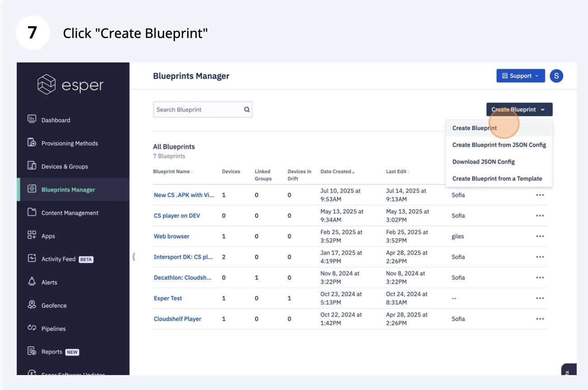Image resolution: width=588 pixels, height=390 pixels.
Task: Click the Pipelines icon
Action: point(32,328)
